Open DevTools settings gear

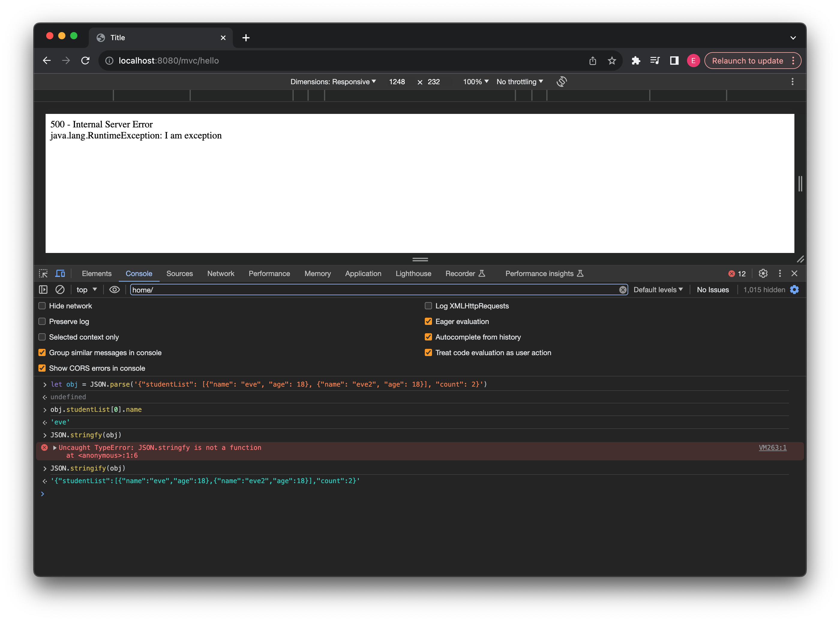point(763,273)
